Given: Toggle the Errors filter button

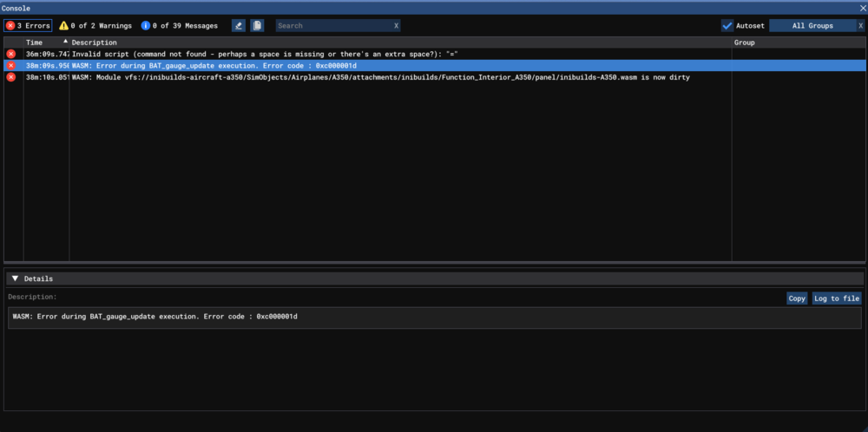Looking at the screenshot, I should [x=28, y=26].
